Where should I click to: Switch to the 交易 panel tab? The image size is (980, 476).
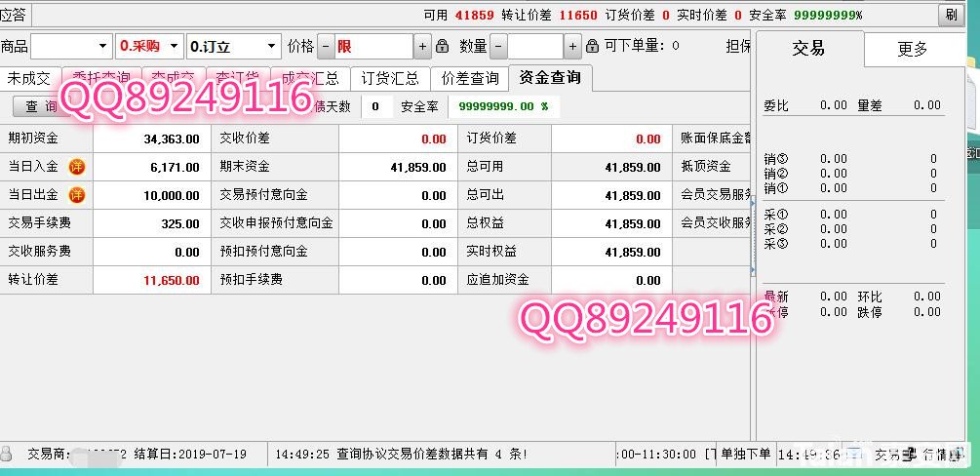tap(809, 48)
